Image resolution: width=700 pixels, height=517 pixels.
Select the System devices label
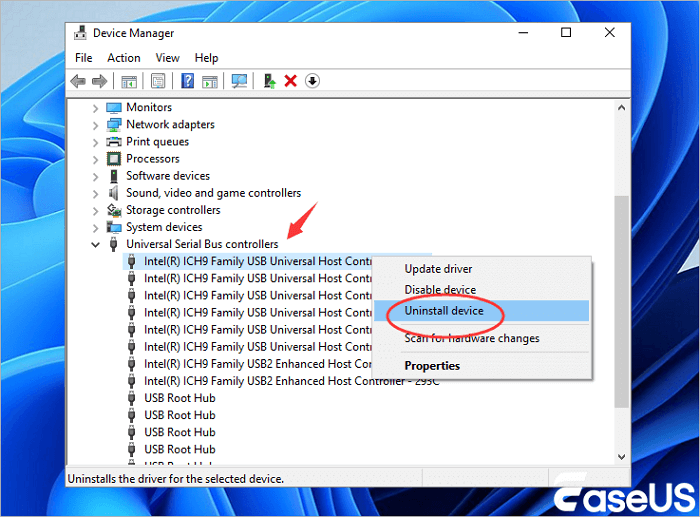tap(164, 227)
